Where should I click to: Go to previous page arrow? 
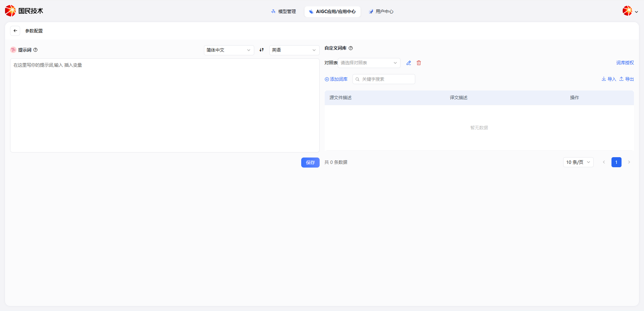(x=604, y=162)
